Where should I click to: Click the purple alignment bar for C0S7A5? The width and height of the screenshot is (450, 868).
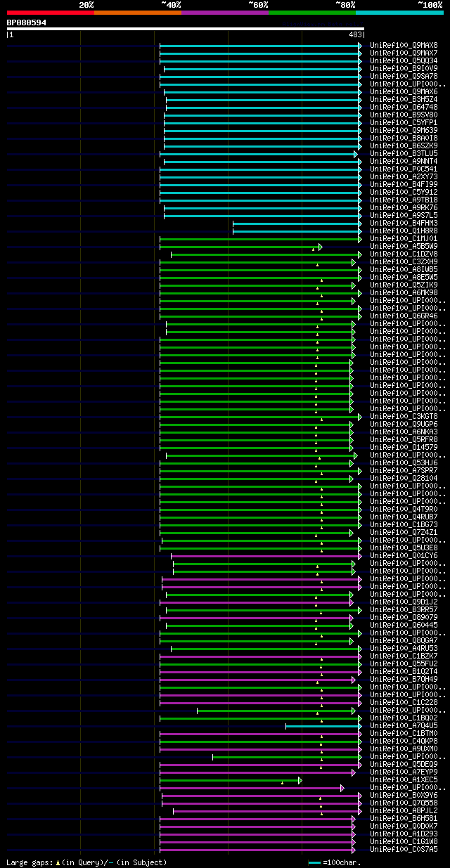256,850
